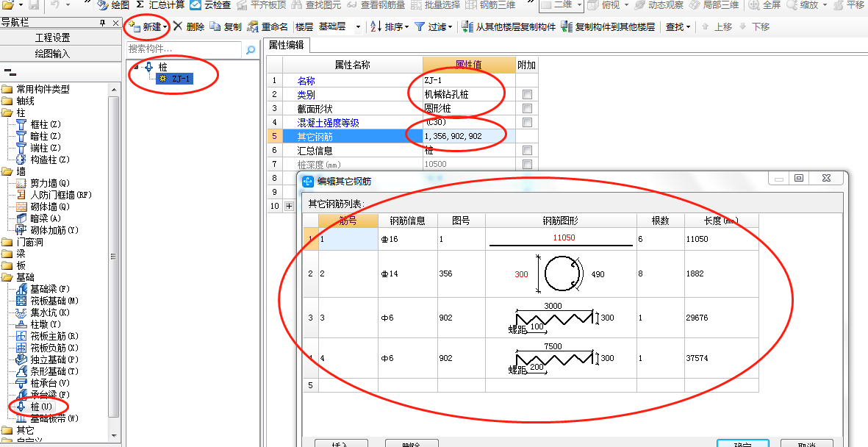
Task: Click the 37574 length cell
Action: [x=721, y=358]
